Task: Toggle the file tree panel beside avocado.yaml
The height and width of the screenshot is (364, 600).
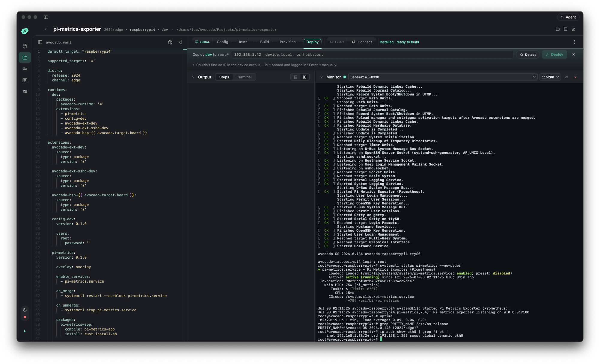Action: pyautogui.click(x=40, y=42)
